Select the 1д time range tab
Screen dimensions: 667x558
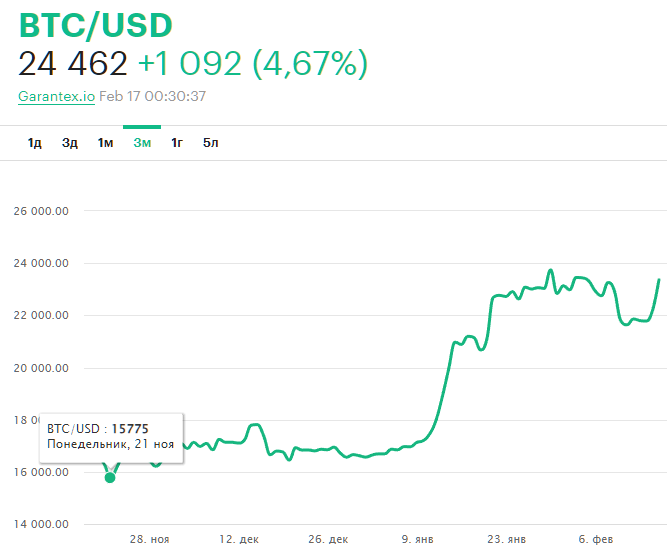pos(35,143)
